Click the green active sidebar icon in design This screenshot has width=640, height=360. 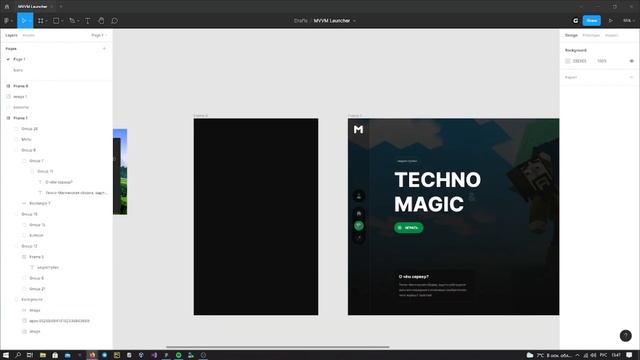coord(359,225)
